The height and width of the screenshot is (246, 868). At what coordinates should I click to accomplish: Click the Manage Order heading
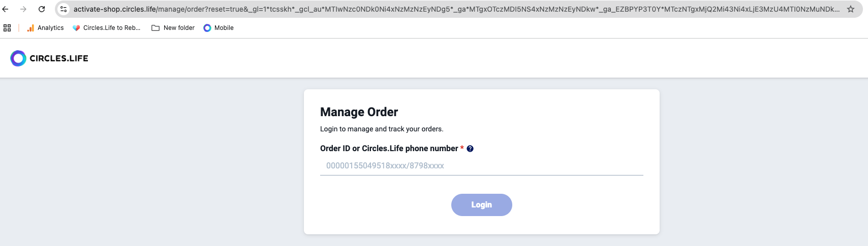pyautogui.click(x=359, y=112)
